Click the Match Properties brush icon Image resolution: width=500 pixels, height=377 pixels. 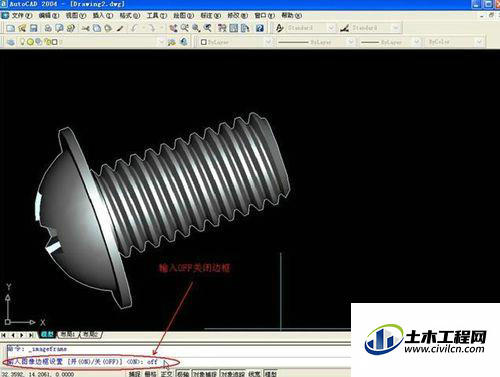[120, 28]
